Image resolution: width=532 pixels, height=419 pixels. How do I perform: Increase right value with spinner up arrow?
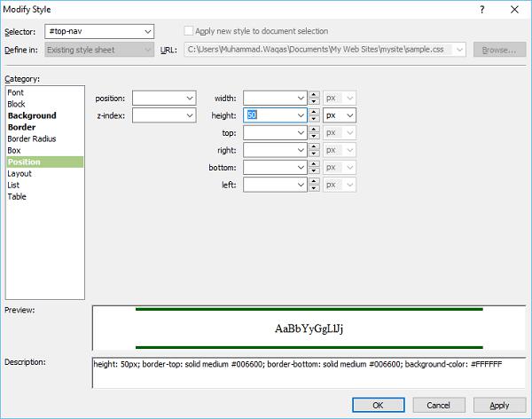pyautogui.click(x=314, y=146)
